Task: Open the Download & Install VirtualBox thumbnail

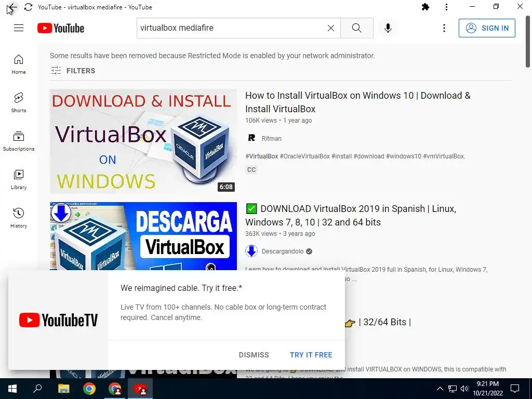Action: [x=143, y=141]
